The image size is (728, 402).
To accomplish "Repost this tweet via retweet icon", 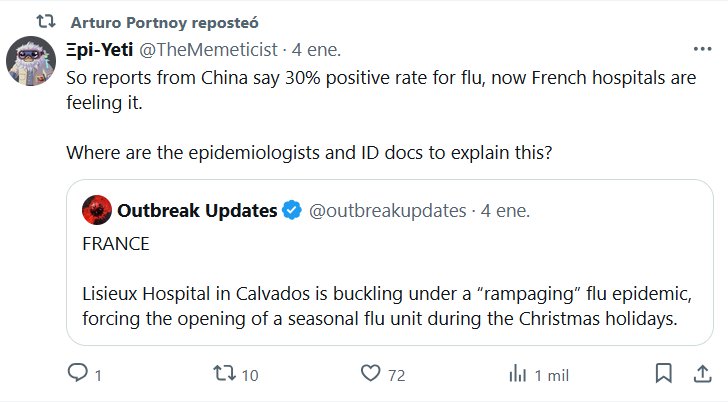I will point(226,374).
